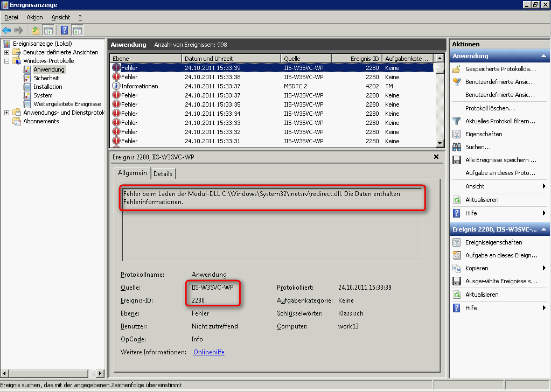The image size is (551, 392).
Task: Collapse the Windows-Protokolle tree node
Action: pos(6,61)
